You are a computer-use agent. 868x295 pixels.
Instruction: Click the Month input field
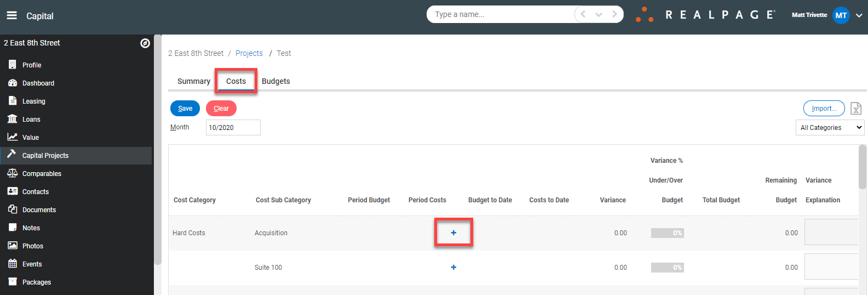pos(233,127)
